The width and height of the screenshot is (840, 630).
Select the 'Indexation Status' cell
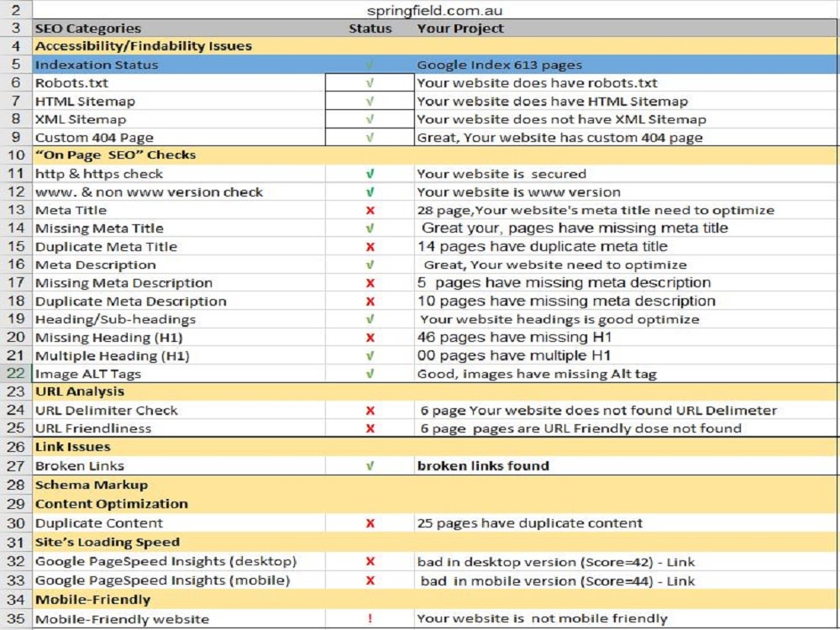[179, 65]
